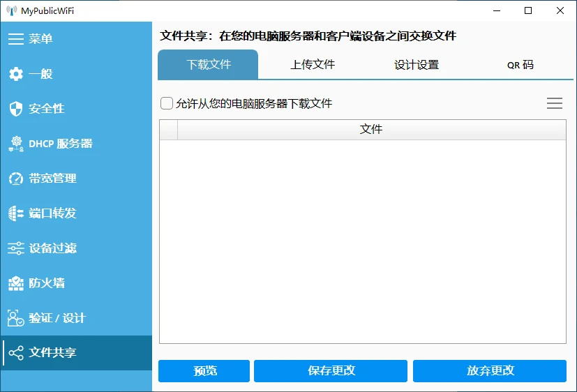Click the 带宽管理 speedometer icon
This screenshot has width=577, height=392.
(15, 179)
